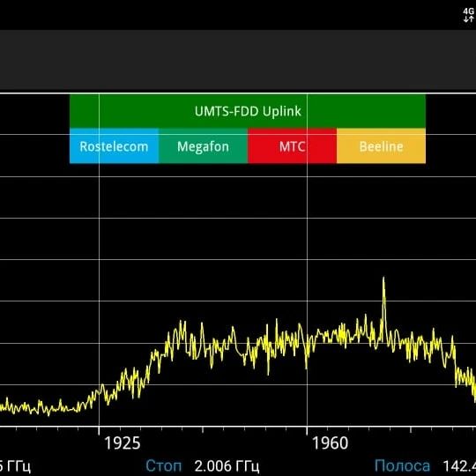Tap the blue Rostelecom band block
476x476 pixels.
pos(114,146)
